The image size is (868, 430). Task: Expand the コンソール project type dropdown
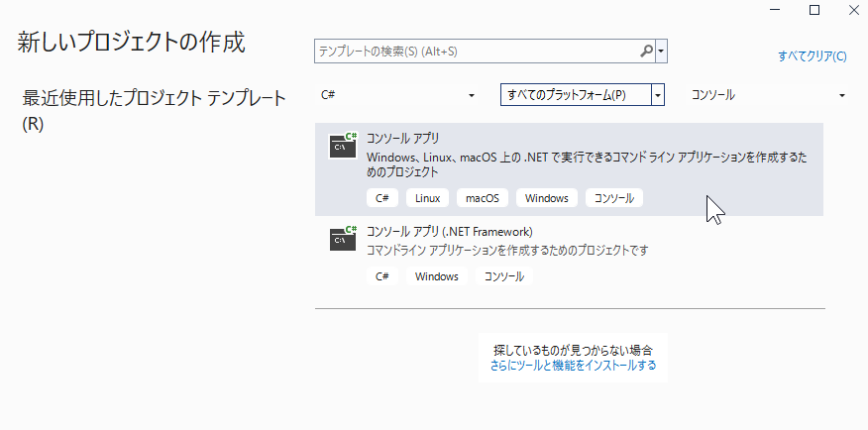[842, 95]
